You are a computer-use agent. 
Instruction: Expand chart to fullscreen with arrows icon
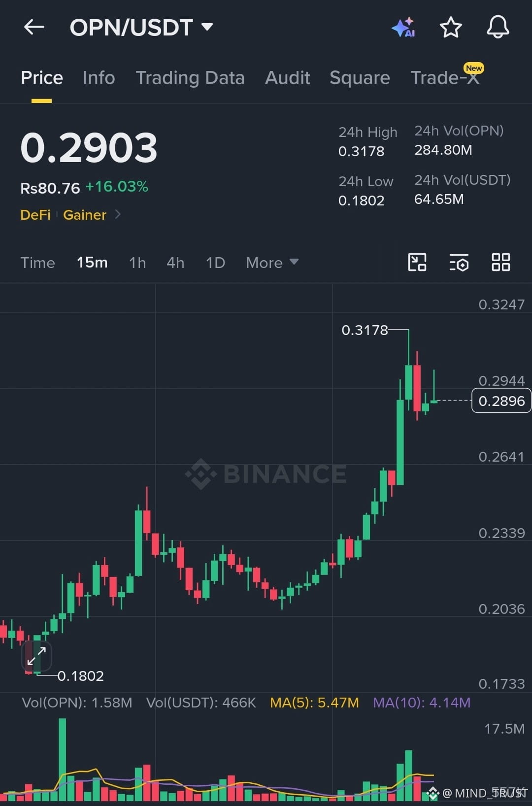(36, 656)
